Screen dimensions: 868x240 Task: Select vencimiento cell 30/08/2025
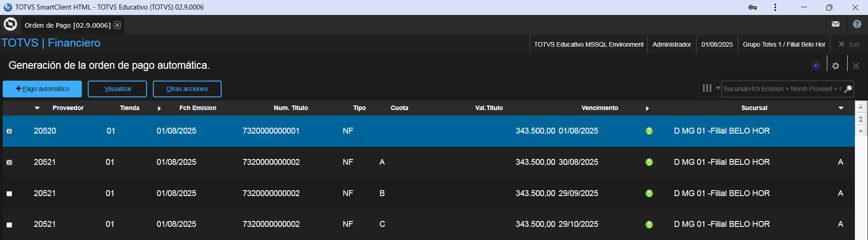click(578, 162)
